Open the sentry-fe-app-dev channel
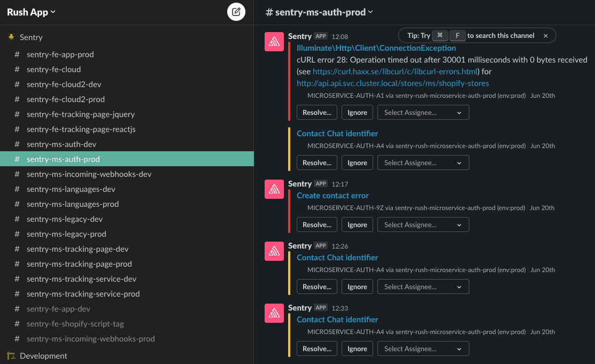The height and width of the screenshot is (364, 595). (x=58, y=308)
